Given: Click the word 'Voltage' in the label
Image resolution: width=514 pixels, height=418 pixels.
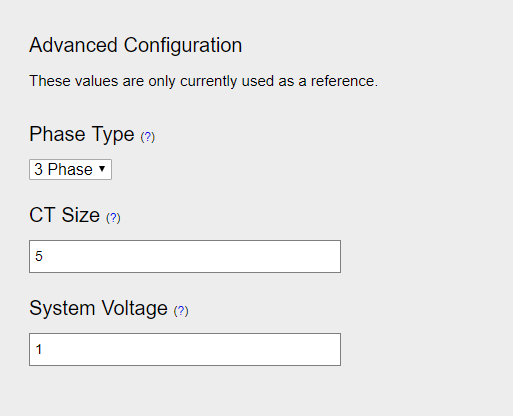Looking at the screenshot, I should (135, 308).
